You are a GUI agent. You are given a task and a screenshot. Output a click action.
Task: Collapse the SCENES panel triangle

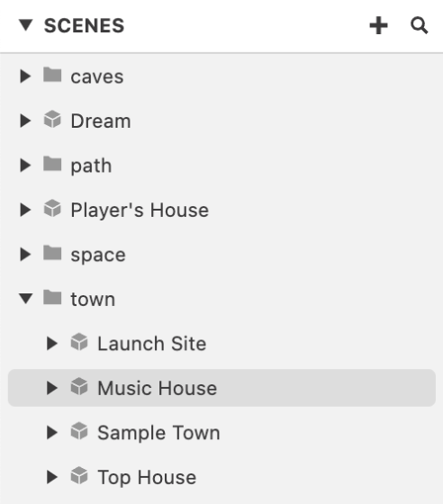pos(26,25)
